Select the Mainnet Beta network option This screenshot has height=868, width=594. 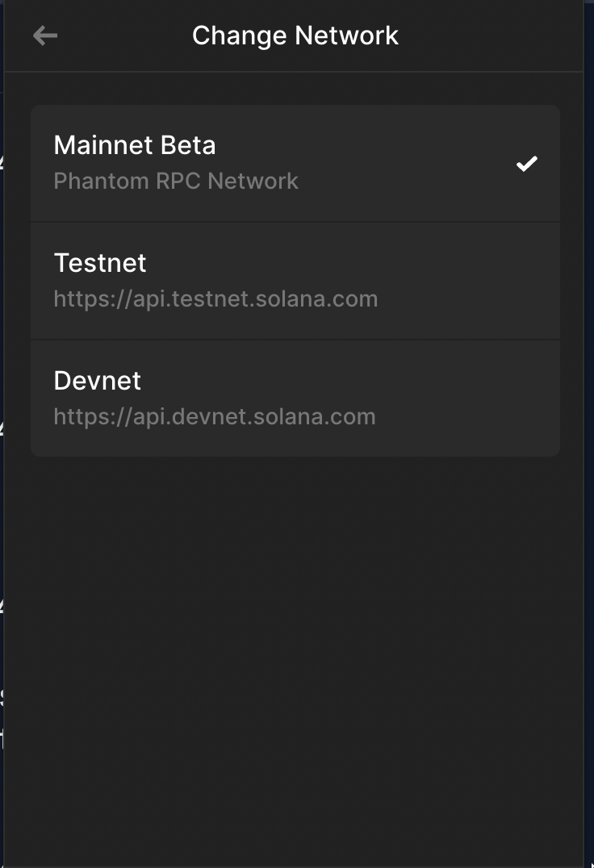(295, 163)
